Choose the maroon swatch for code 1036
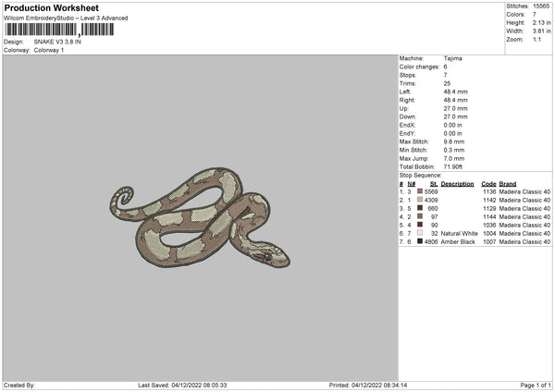The height and width of the screenshot is (392, 555). tap(420, 225)
